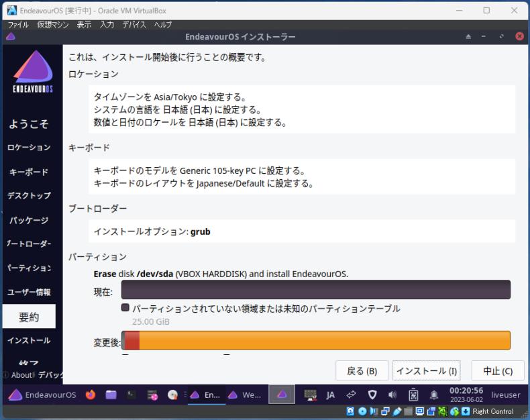
Task: Open the 表示 menu
Action: [x=84, y=25]
